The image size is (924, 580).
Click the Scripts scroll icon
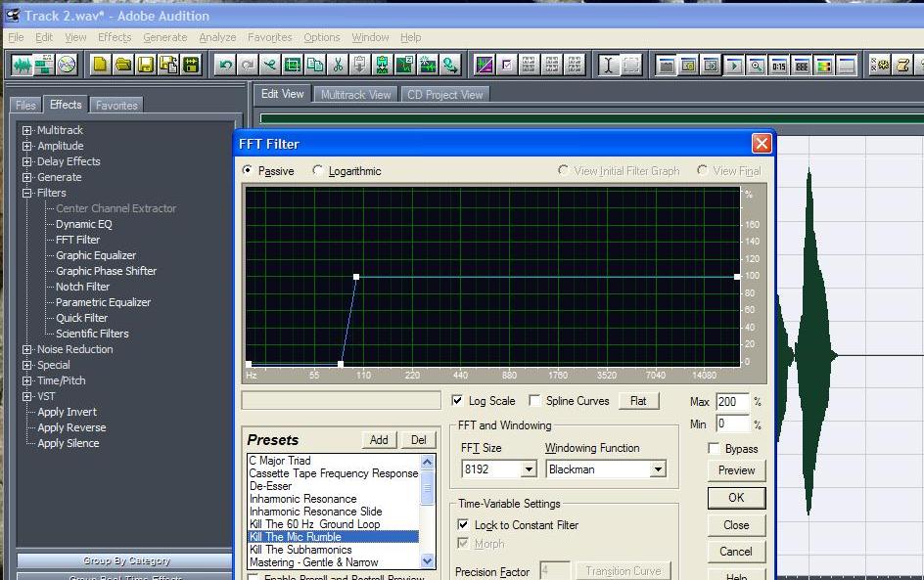coord(902,65)
